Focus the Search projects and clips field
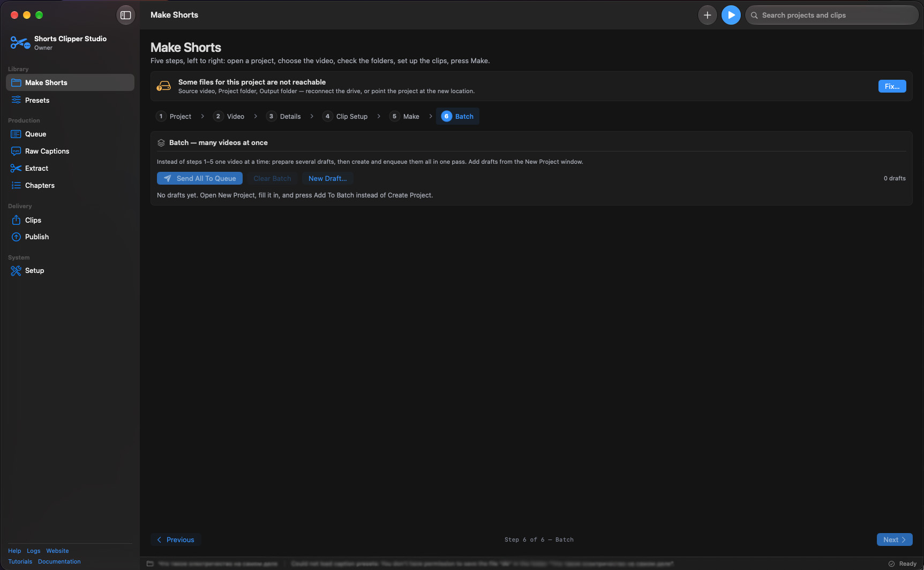This screenshot has width=924, height=570. (831, 15)
